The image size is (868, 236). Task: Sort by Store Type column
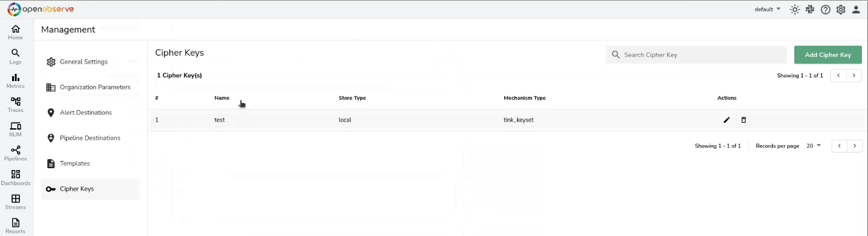pyautogui.click(x=352, y=98)
